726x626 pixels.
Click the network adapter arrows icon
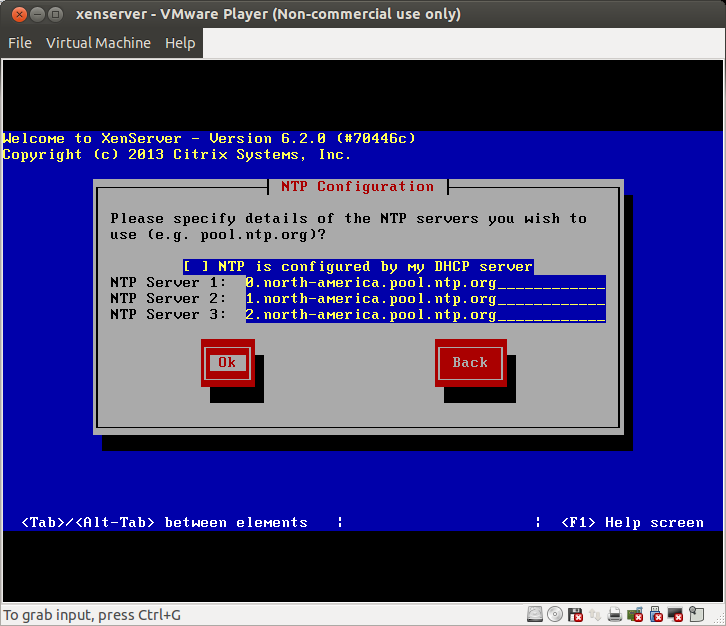[x=596, y=614]
